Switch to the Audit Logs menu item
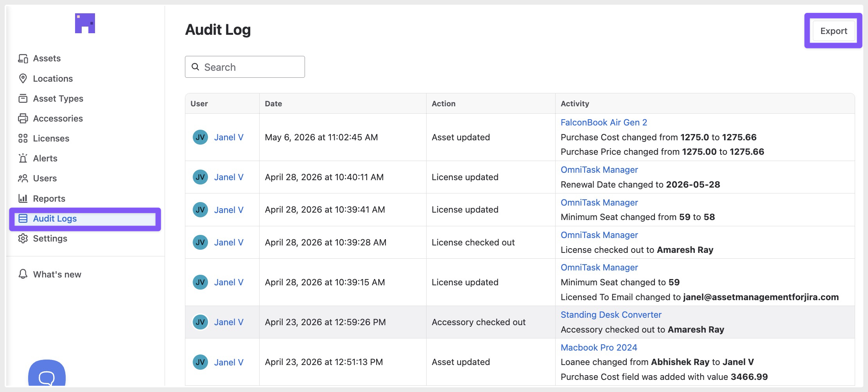This screenshot has width=868, height=392. click(85, 219)
